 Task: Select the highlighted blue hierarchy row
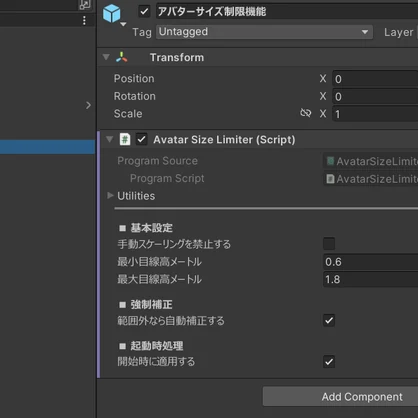[48, 147]
